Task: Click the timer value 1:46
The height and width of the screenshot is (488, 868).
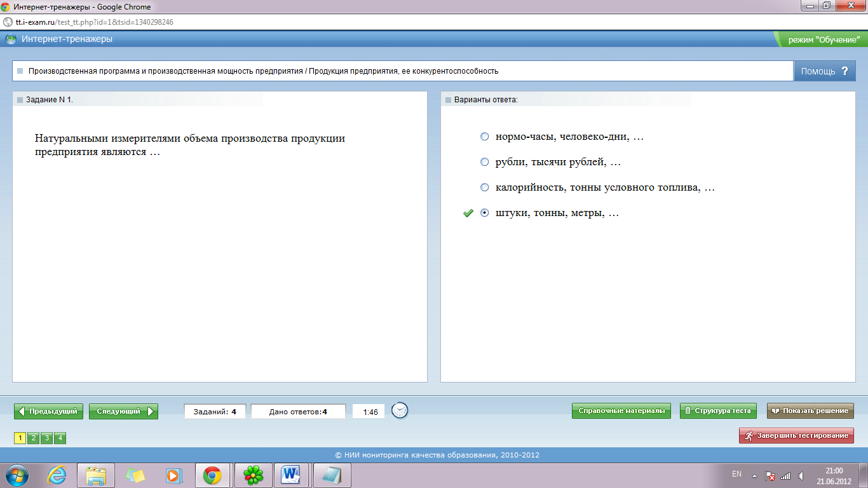Action: (x=370, y=412)
